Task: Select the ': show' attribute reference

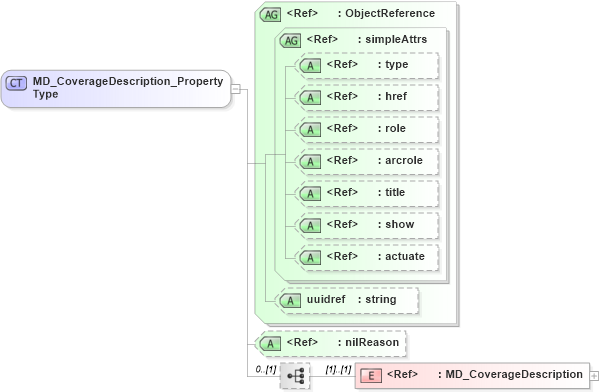Action: [396, 224]
